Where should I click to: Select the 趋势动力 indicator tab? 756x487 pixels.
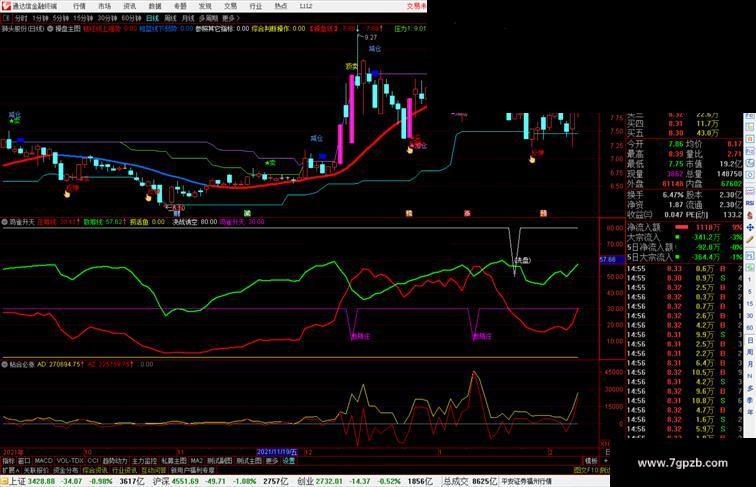click(115, 461)
